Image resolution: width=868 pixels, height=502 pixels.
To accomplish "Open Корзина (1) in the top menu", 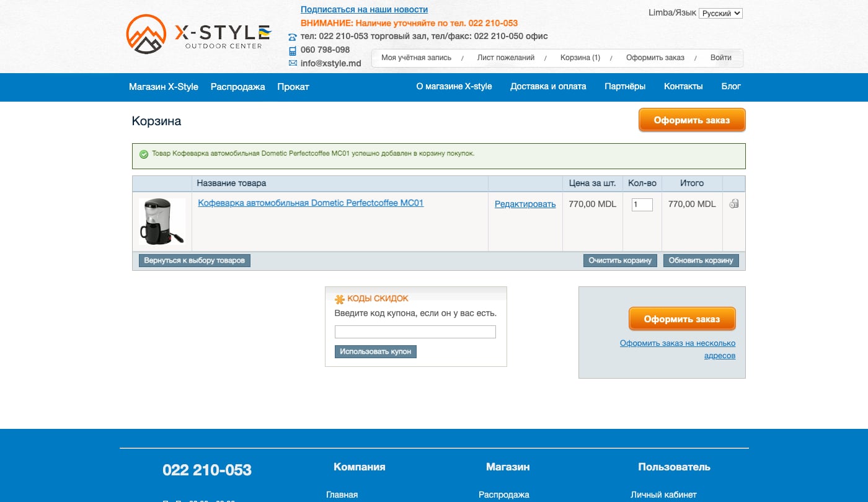I will pos(580,58).
